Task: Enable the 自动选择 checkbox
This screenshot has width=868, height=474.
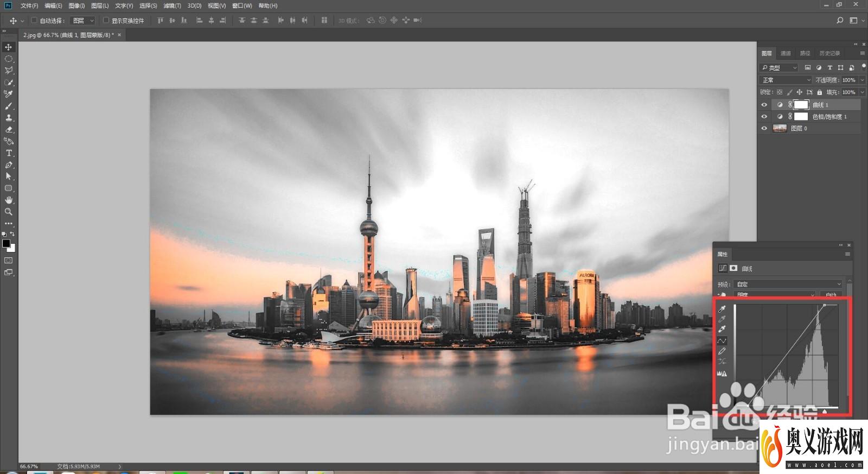Action: [x=34, y=20]
